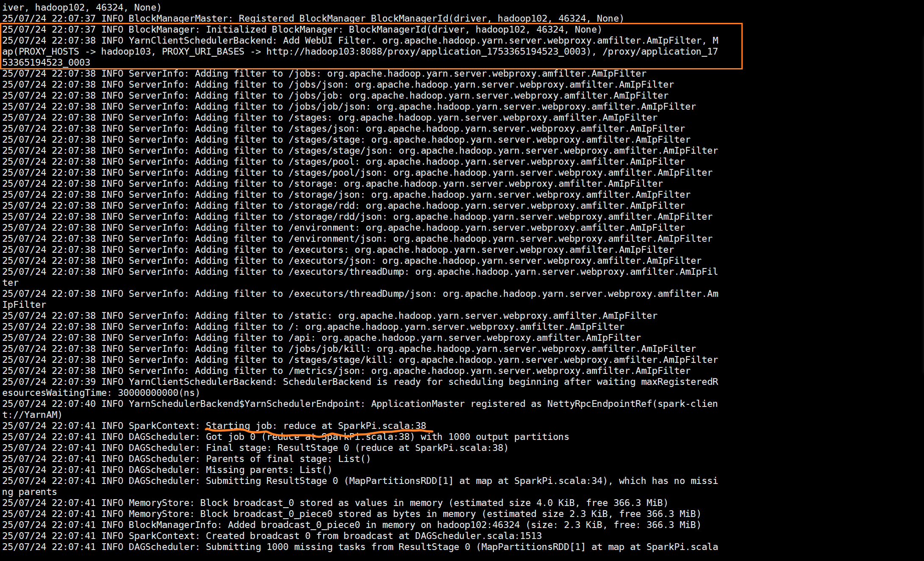Click 'ApplicationMaster registered' log text
The width and height of the screenshot is (924, 561).
448,404
